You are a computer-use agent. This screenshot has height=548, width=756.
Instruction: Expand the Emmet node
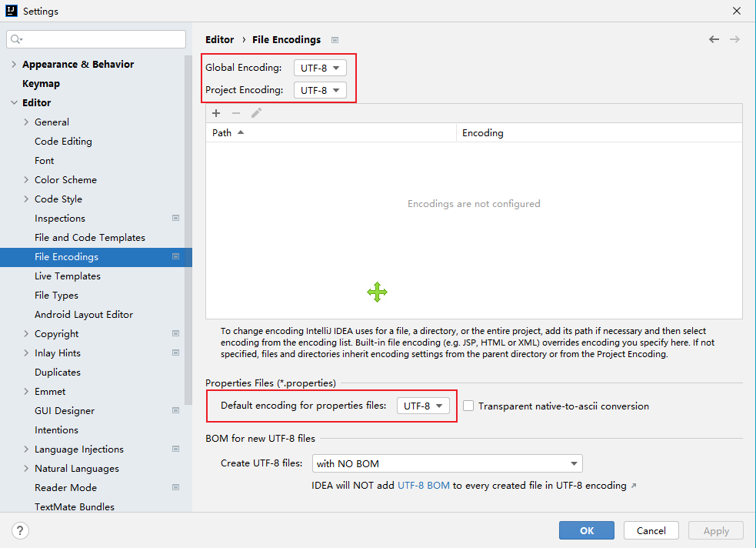click(26, 391)
